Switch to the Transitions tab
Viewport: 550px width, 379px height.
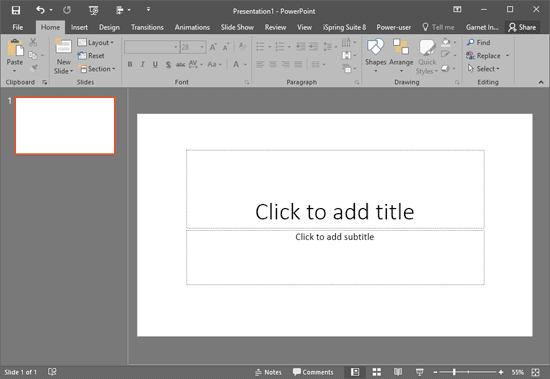147,27
